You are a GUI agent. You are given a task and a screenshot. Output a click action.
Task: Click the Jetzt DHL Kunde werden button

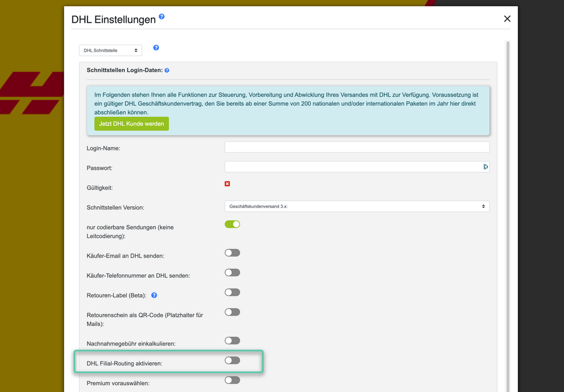(132, 124)
